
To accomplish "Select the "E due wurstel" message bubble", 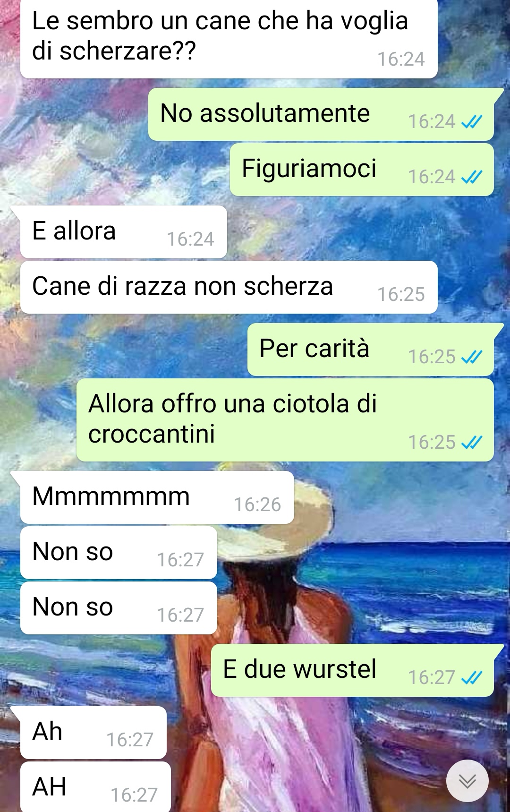I will click(x=352, y=670).
